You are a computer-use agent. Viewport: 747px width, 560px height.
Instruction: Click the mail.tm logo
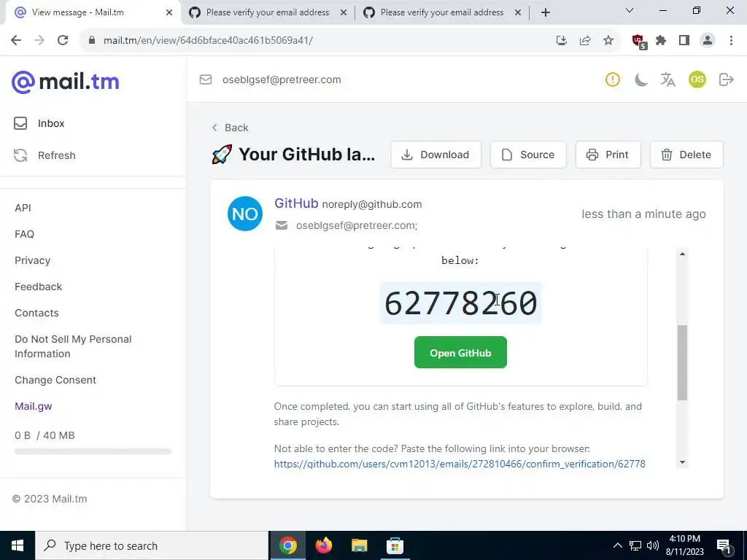coord(65,82)
